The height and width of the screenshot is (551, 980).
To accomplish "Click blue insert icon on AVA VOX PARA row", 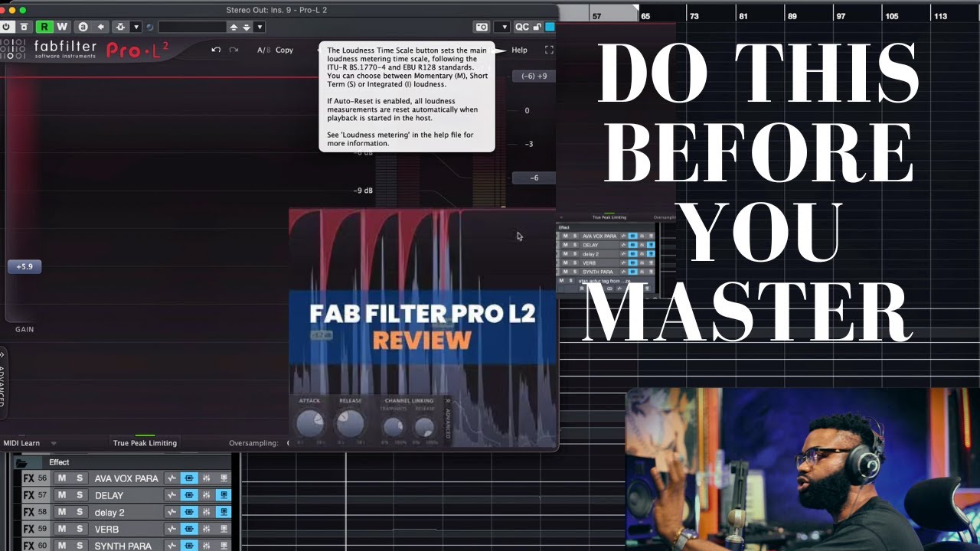I will pos(189,478).
